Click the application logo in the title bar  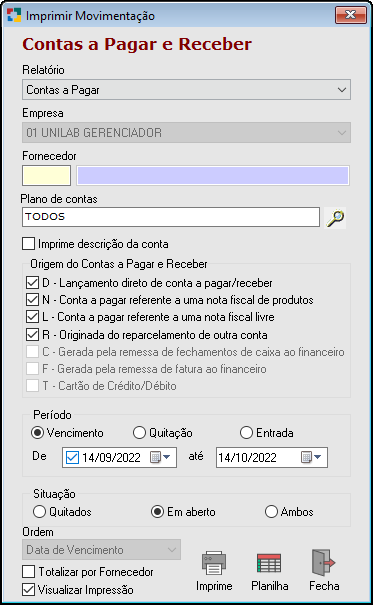(14, 15)
